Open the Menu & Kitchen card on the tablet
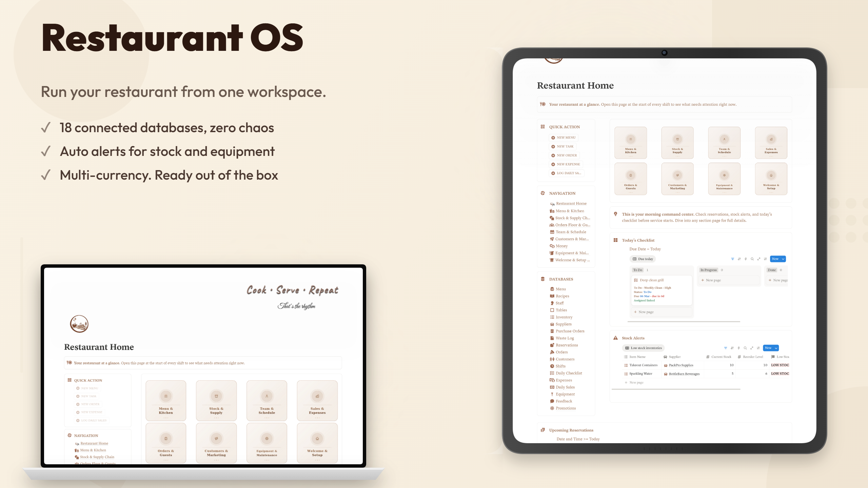Image resolution: width=868 pixels, height=488 pixels. [x=631, y=143]
